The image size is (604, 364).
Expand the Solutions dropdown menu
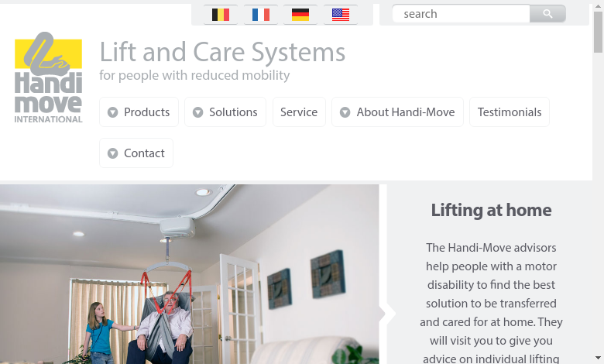(x=225, y=112)
